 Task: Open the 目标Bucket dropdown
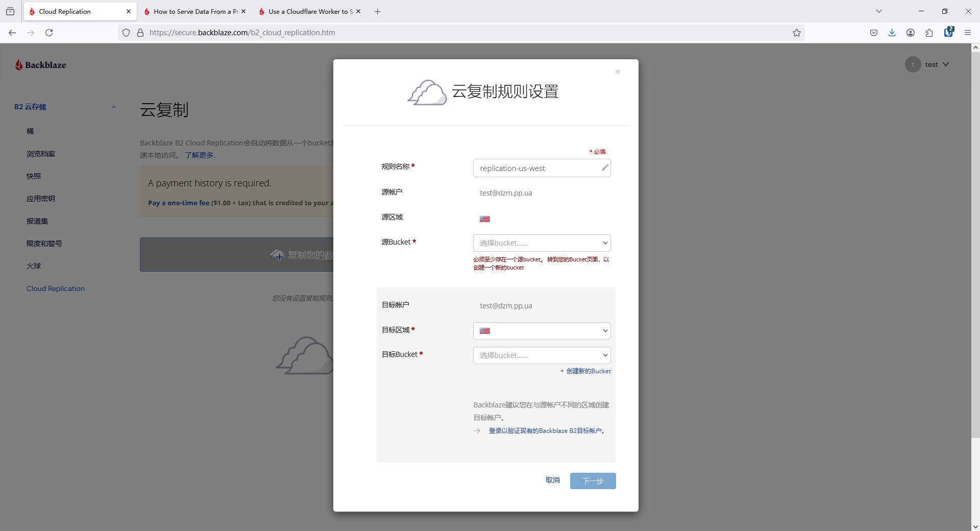click(x=542, y=355)
